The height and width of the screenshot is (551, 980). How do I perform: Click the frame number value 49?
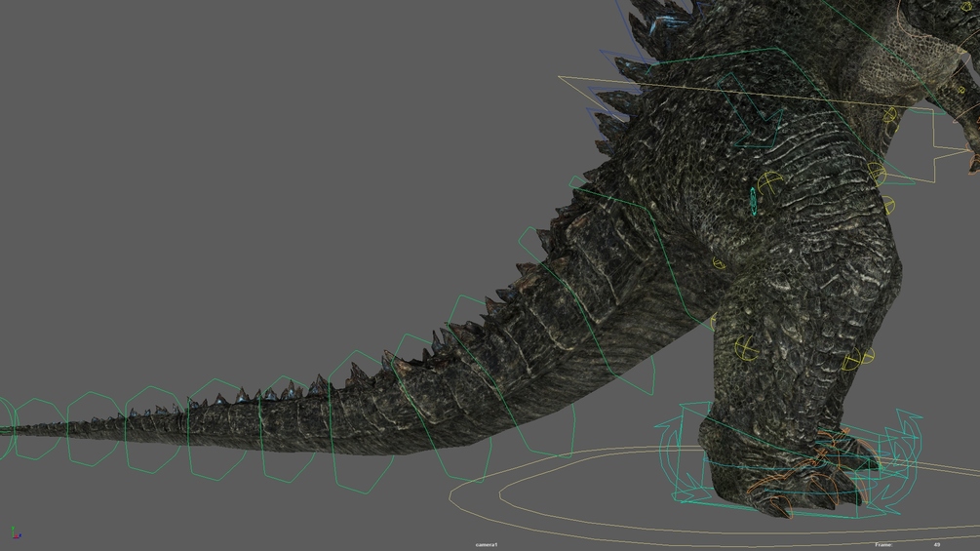tap(937, 545)
